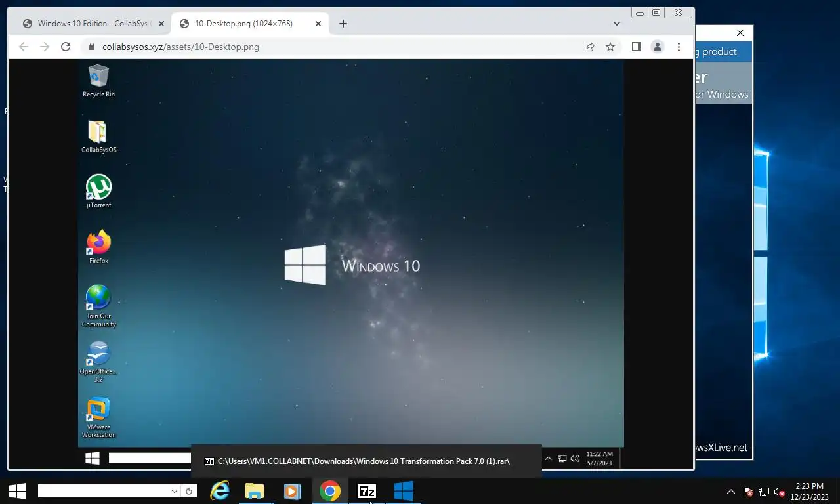Open the Action Center flag tray icon
This screenshot has height=504, width=840.
point(747,492)
